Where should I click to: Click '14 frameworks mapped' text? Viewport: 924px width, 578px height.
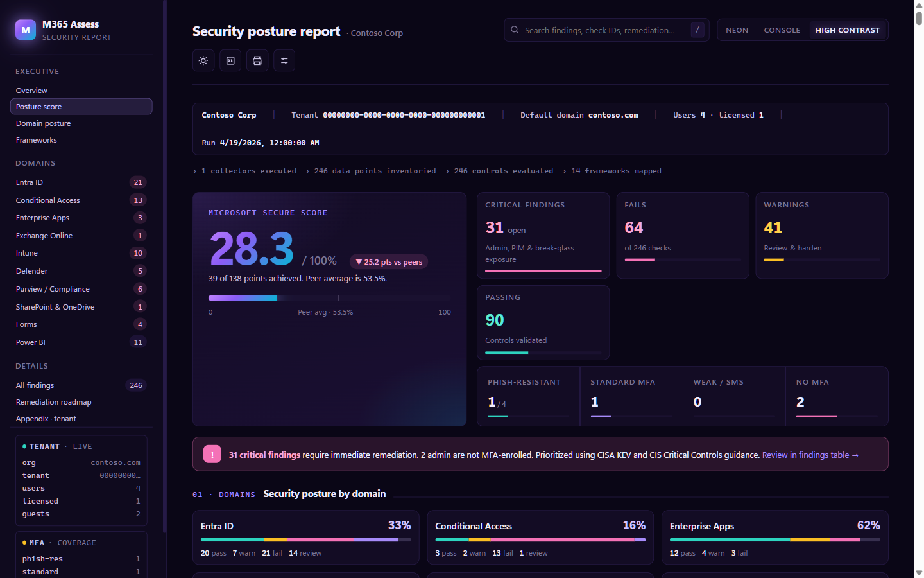pyautogui.click(x=616, y=171)
